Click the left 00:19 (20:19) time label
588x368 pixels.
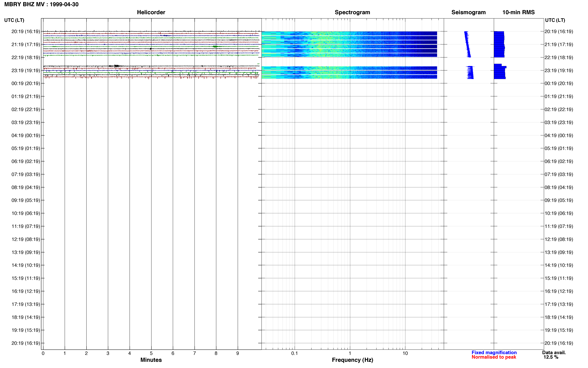click(x=26, y=83)
